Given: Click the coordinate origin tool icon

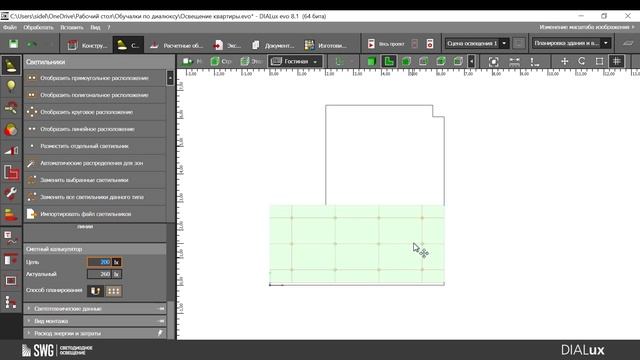Looking at the screenshot, I should (x=535, y=62).
